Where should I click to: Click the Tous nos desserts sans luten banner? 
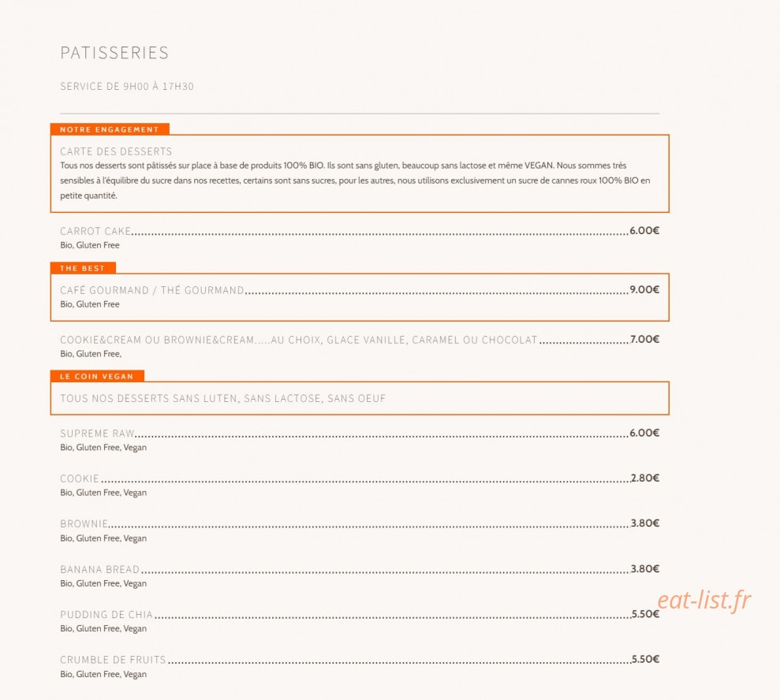[x=360, y=398]
